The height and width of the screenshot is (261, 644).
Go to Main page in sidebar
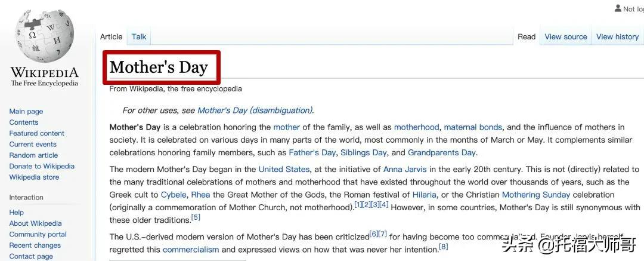(26, 111)
